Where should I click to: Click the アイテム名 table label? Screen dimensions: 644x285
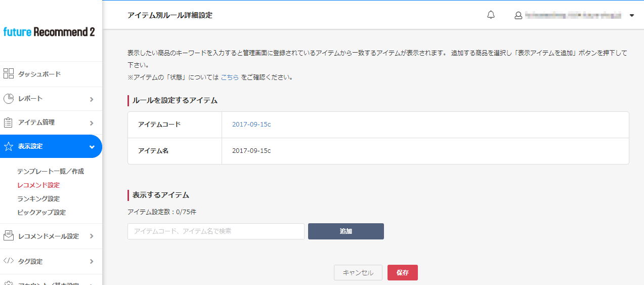(153, 151)
